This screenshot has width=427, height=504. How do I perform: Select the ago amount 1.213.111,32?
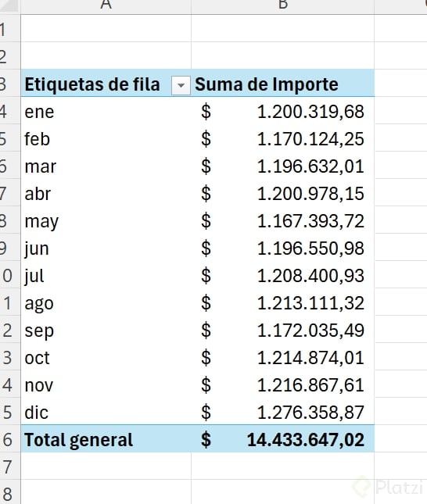[x=283, y=302]
